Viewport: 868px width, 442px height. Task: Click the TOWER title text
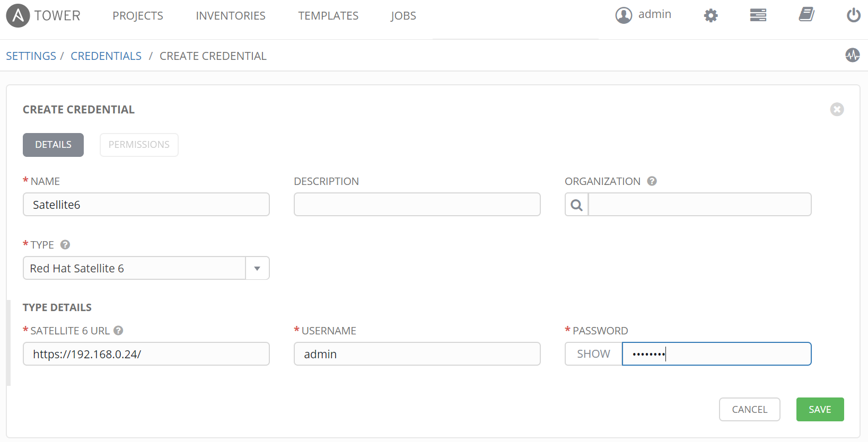tap(57, 16)
